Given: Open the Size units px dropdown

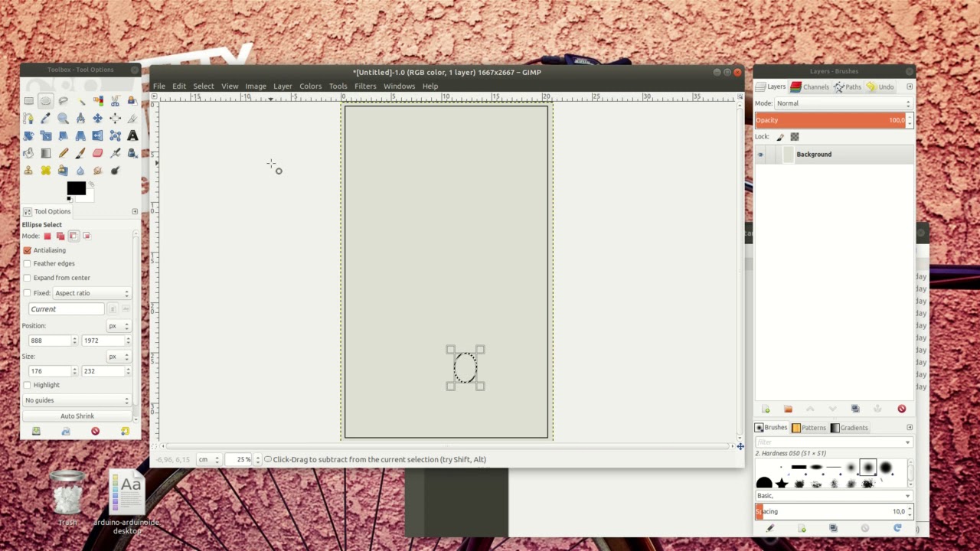Looking at the screenshot, I should pyautogui.click(x=119, y=357).
